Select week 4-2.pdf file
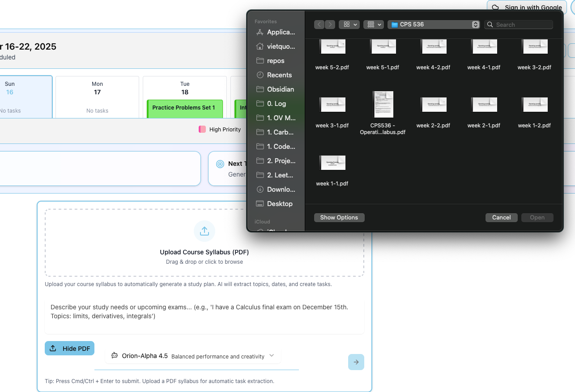Image resolution: width=575 pixels, height=392 pixels. (433, 55)
